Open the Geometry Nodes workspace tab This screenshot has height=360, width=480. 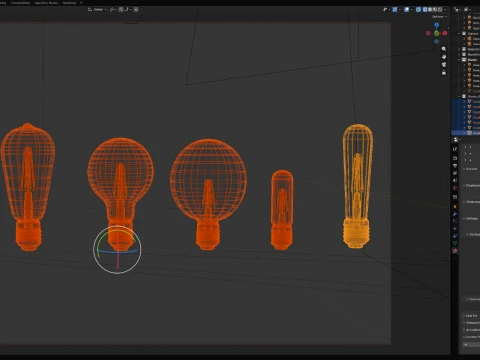pyautogui.click(x=46, y=3)
